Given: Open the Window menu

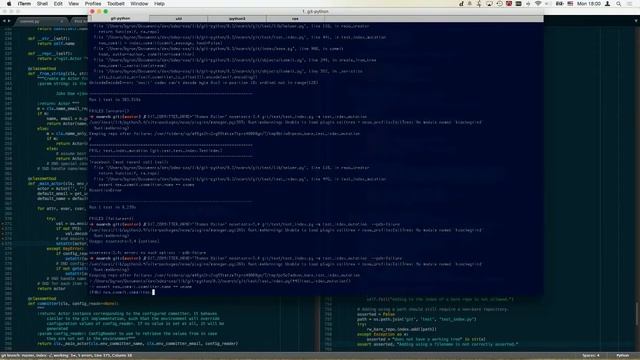Looking at the screenshot, I should 139,4.
